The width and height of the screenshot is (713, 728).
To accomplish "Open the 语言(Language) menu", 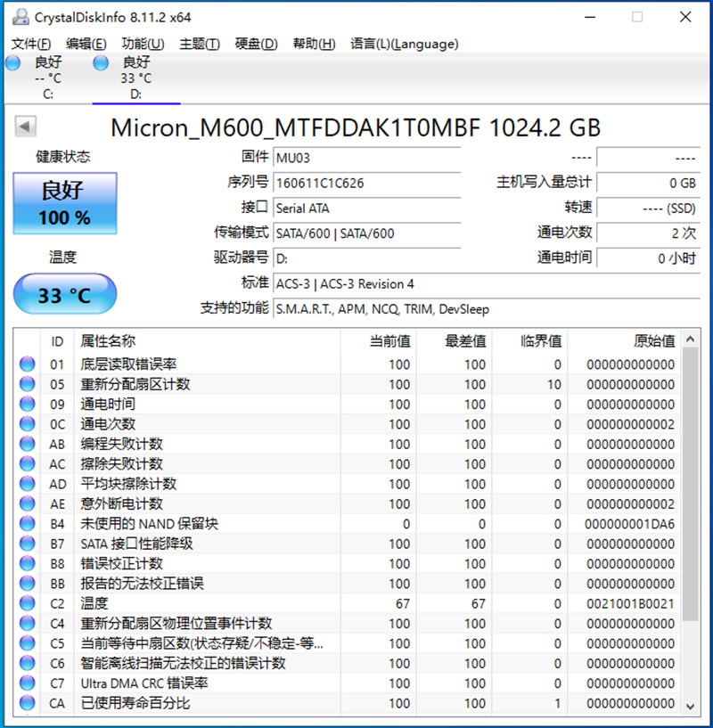I will click(x=403, y=44).
